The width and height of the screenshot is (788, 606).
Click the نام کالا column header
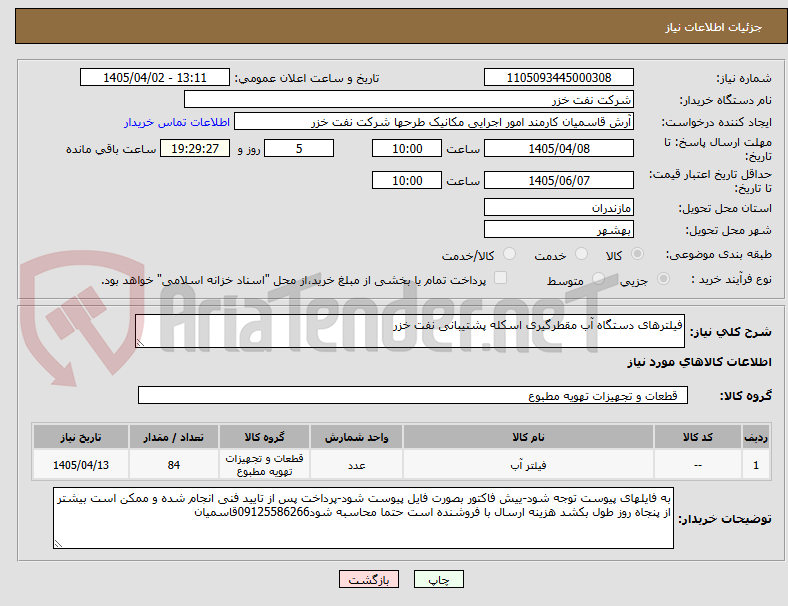pyautogui.click(x=528, y=437)
